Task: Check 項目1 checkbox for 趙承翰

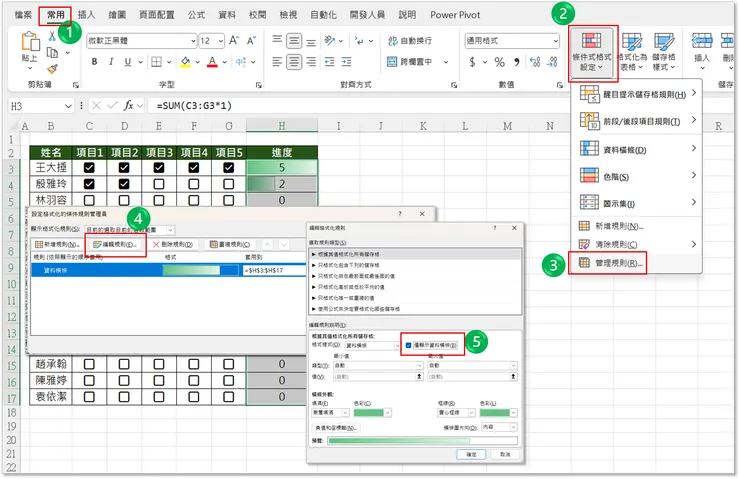Action: pos(89,364)
